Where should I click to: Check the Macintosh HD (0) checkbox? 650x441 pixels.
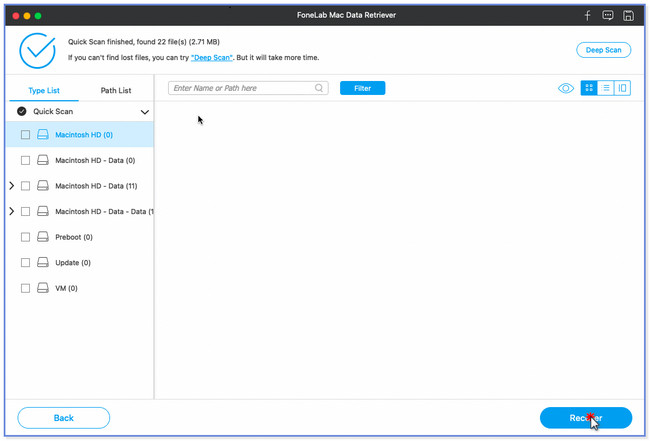pyautogui.click(x=25, y=135)
